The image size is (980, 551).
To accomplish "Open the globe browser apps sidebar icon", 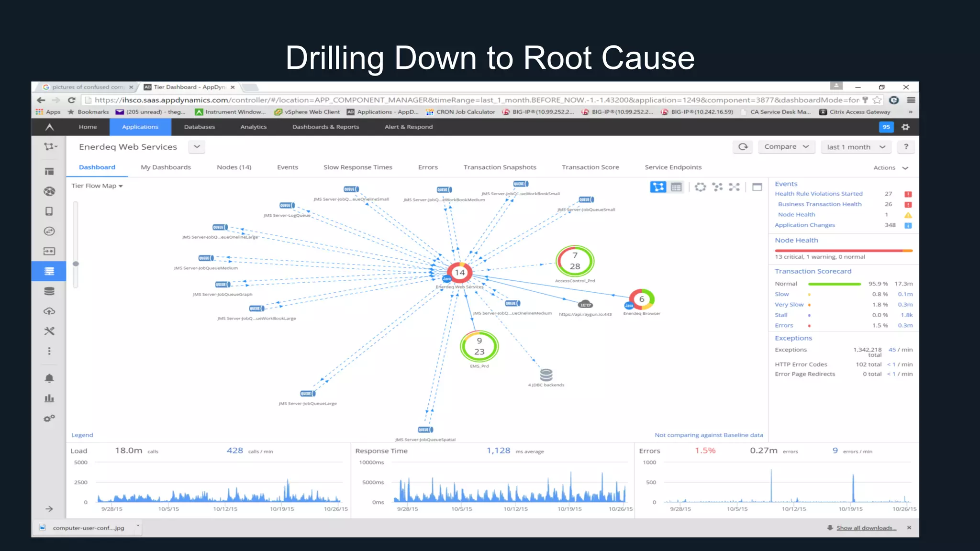I will (x=49, y=191).
